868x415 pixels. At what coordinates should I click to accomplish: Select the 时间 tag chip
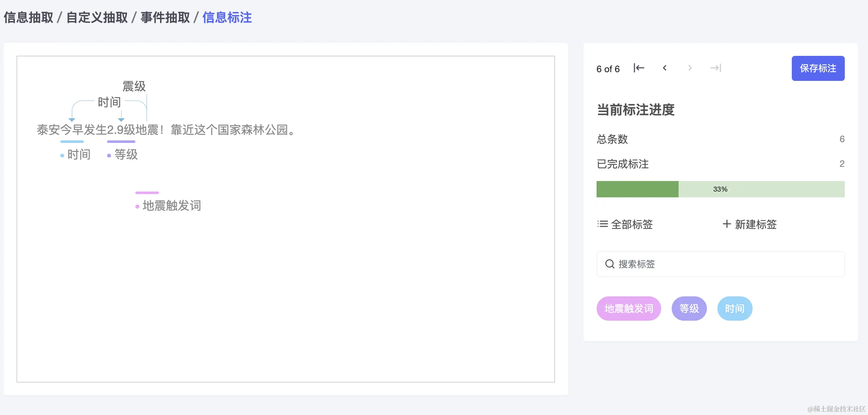pos(735,308)
